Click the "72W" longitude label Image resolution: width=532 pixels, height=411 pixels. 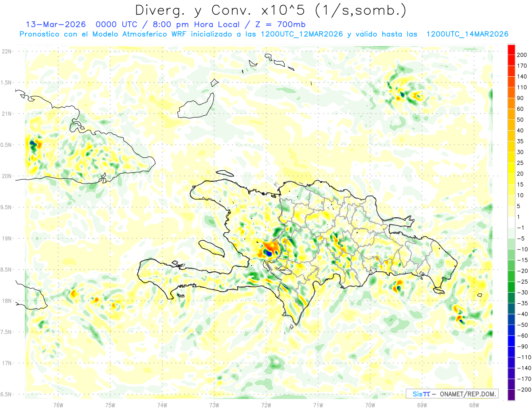point(266,405)
